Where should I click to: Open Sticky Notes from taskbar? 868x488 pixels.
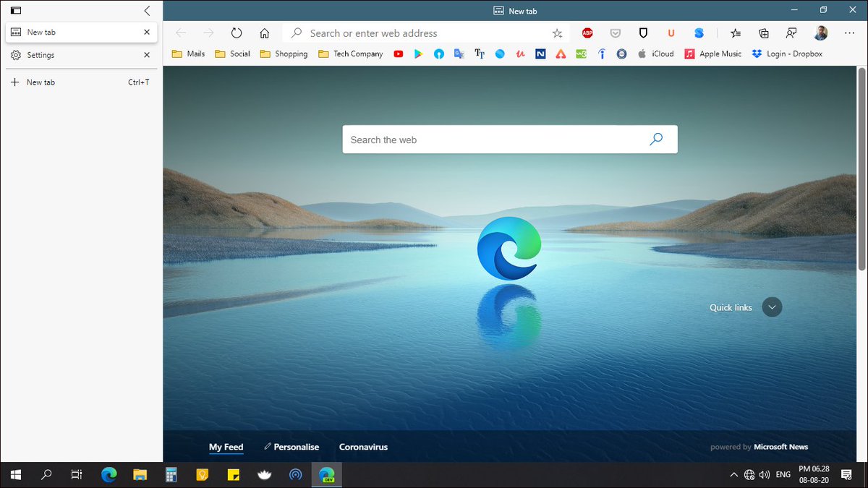point(233,475)
